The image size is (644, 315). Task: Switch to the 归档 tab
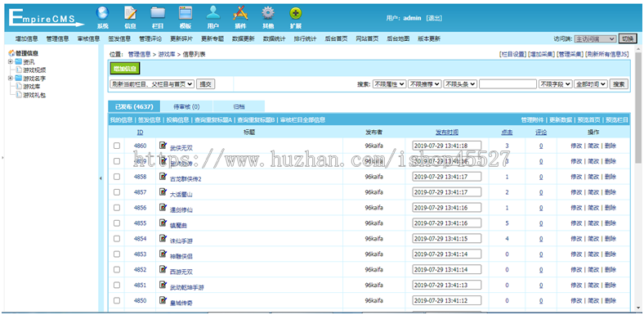click(x=239, y=106)
